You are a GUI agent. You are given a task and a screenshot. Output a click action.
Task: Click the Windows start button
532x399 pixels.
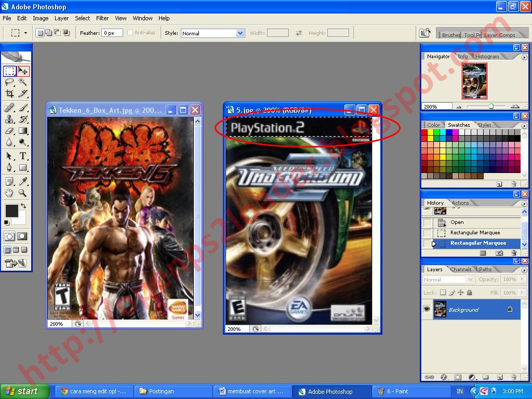pos(24,391)
